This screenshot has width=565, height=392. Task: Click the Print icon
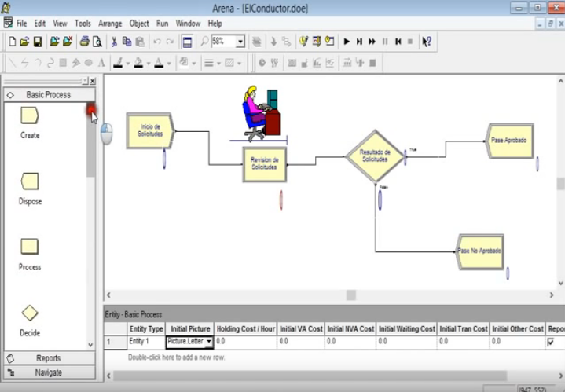84,42
